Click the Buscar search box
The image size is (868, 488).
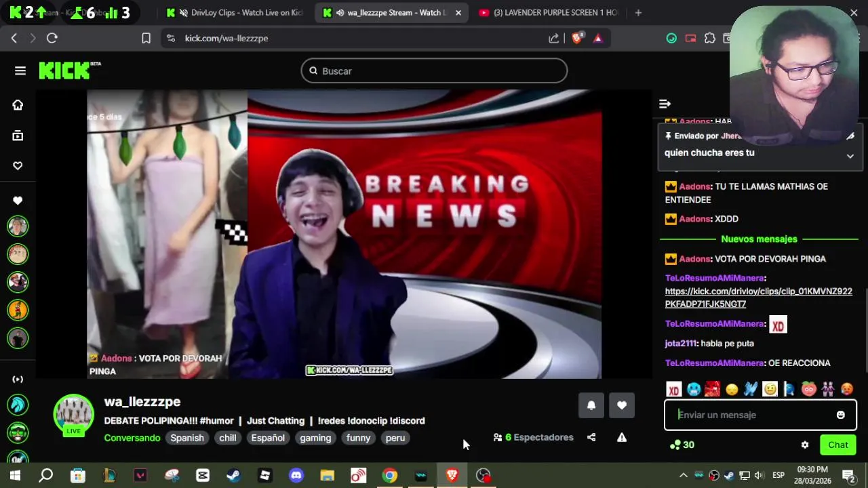pyautogui.click(x=434, y=70)
